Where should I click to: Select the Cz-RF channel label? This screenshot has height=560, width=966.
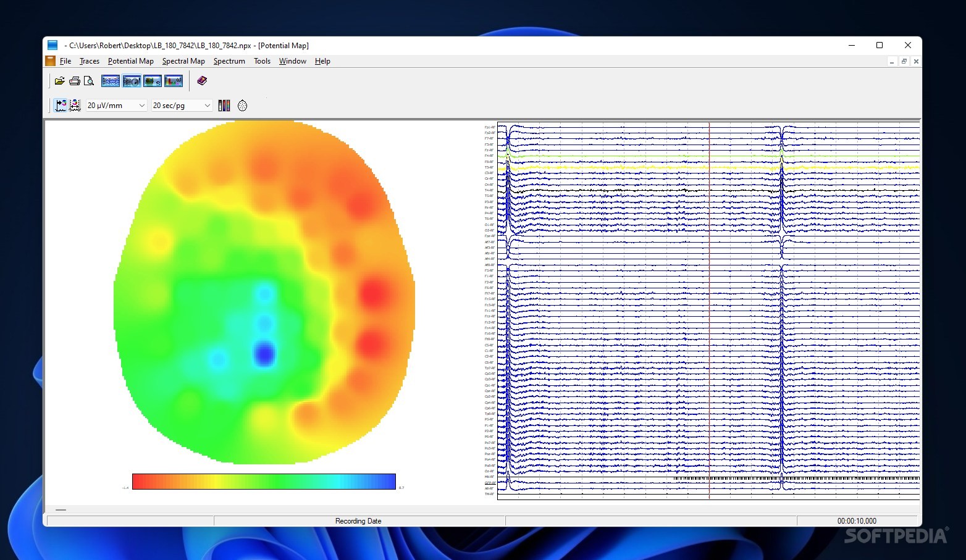[490, 178]
